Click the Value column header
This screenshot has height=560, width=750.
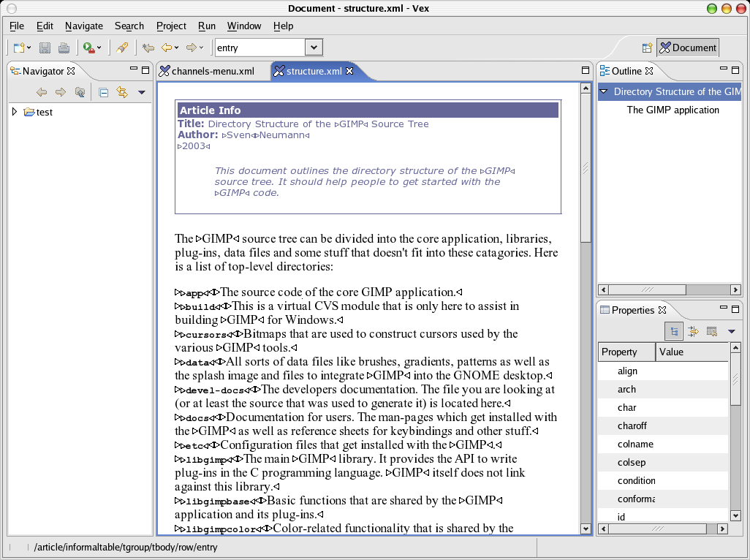pos(692,352)
